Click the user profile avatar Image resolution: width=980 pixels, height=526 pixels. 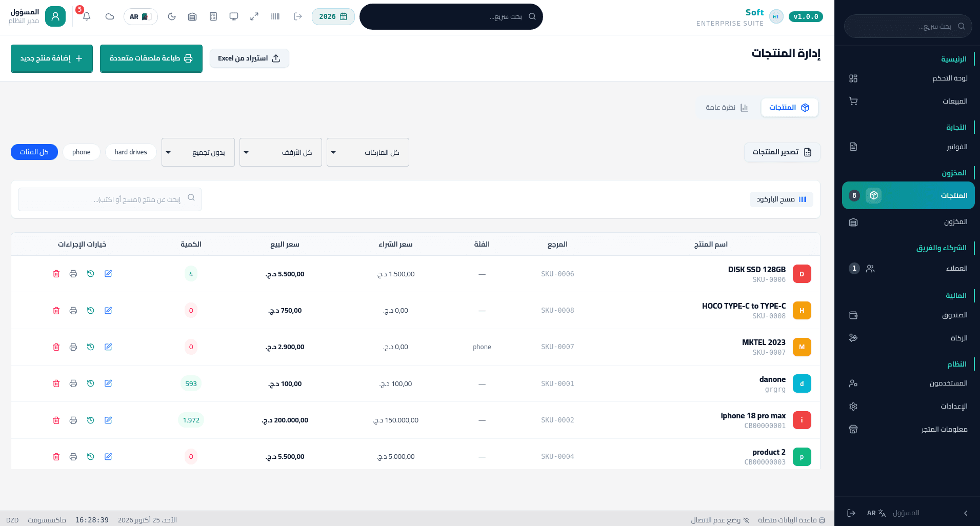click(55, 16)
